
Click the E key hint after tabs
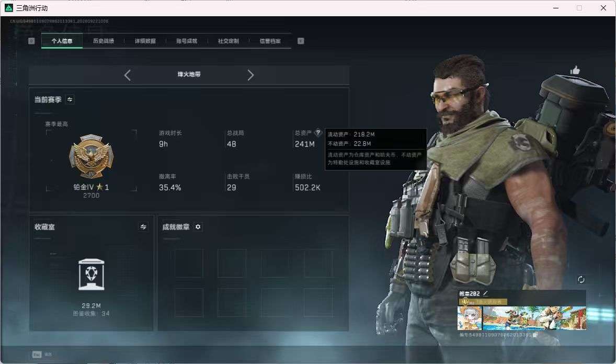301,41
